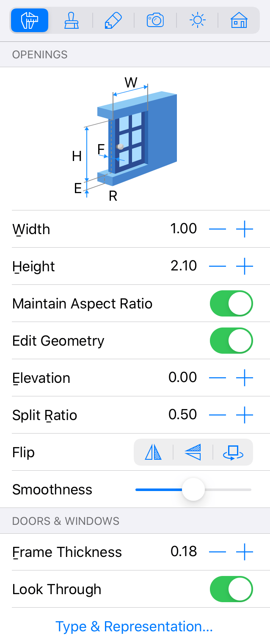Disable the Edit Geometry switch
Screen dimensions: 270x644
click(231, 341)
